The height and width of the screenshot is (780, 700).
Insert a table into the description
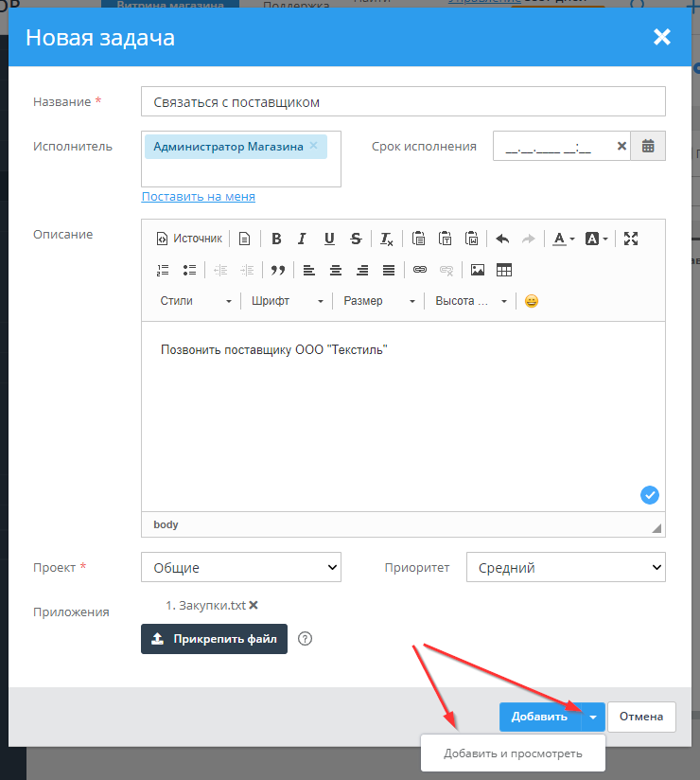pyautogui.click(x=504, y=270)
